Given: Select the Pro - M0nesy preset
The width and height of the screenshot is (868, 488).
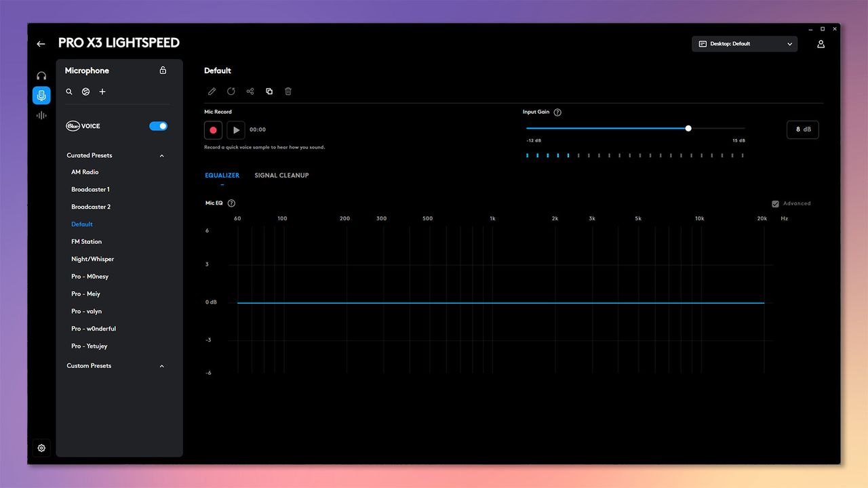Looking at the screenshot, I should (90, 277).
